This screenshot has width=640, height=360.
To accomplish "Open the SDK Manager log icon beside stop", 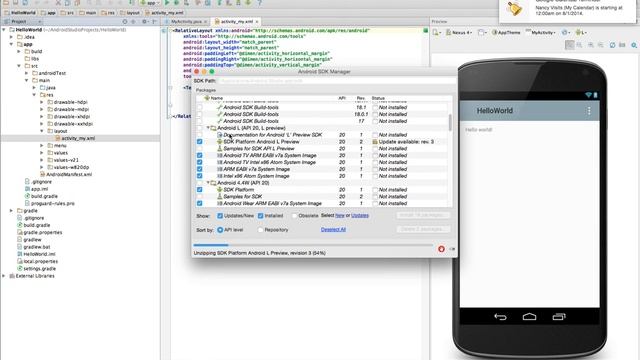I will [x=452, y=249].
